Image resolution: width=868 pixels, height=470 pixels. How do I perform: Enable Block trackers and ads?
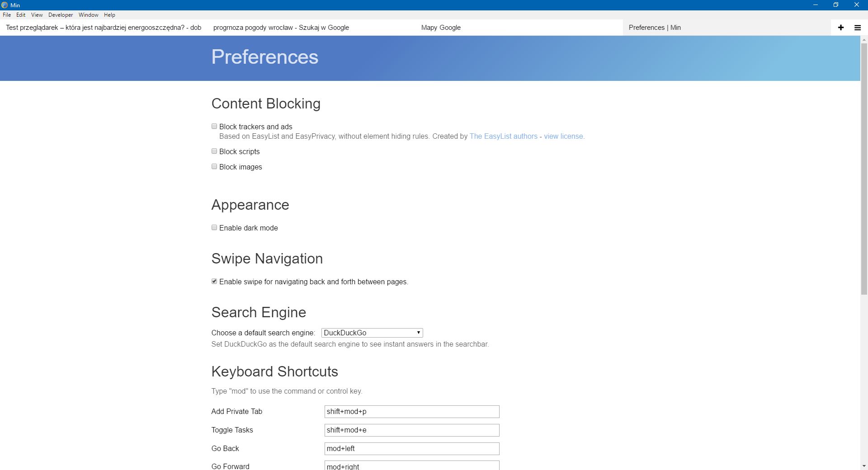214,127
